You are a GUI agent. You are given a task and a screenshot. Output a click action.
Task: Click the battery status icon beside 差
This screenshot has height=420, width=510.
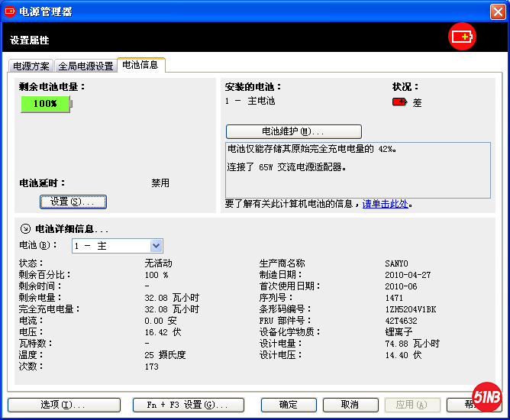pos(399,102)
